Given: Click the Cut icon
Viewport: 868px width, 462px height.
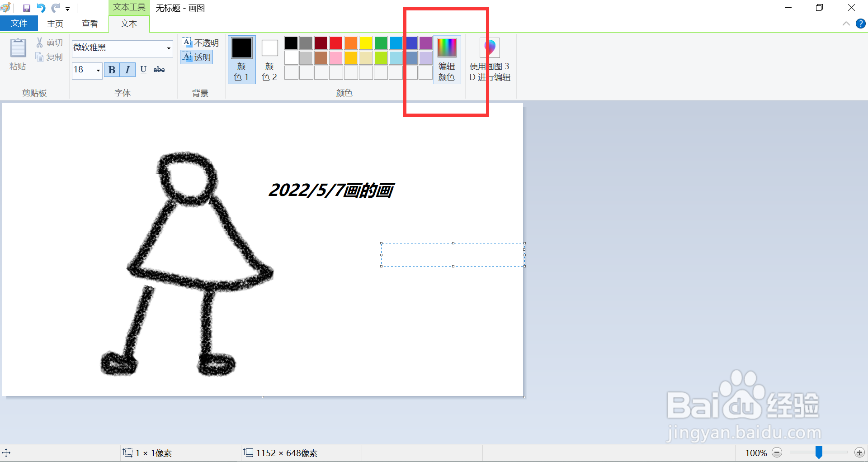Looking at the screenshot, I should [40, 42].
